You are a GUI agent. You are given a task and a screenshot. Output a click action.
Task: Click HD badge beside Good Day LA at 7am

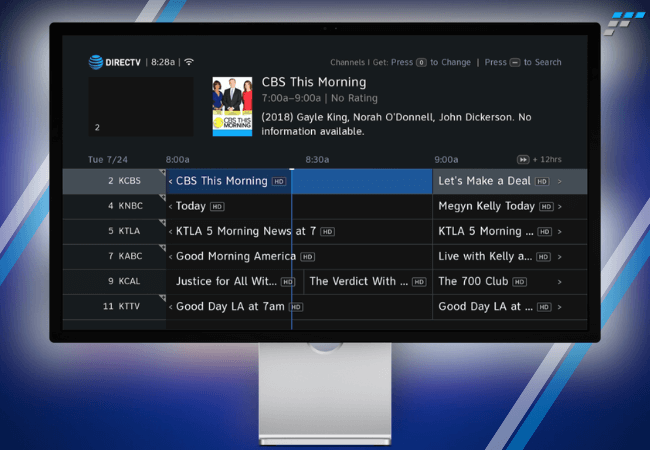click(x=296, y=307)
